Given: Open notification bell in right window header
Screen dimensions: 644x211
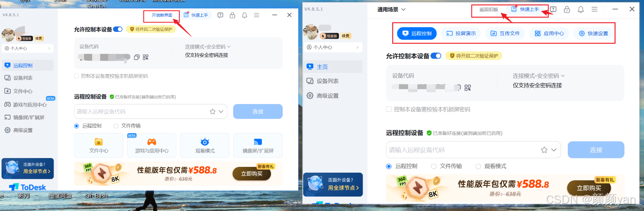Looking at the screenshot, I should [x=581, y=9].
